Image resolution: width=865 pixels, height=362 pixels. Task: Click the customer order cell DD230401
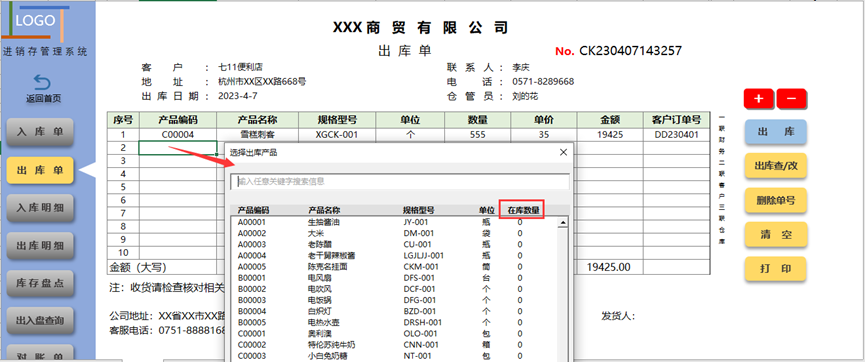point(676,134)
